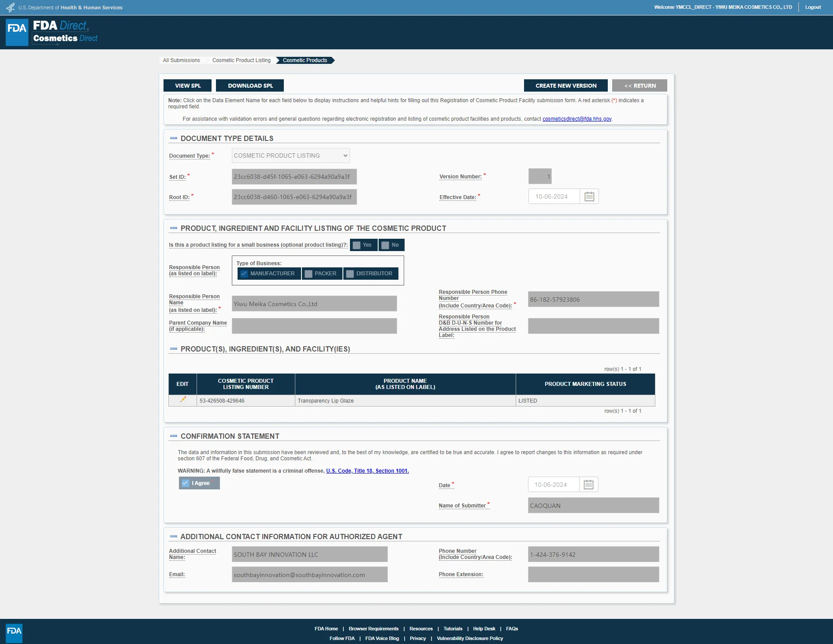
Task: Check Yes for small business listing
Action: (357, 245)
